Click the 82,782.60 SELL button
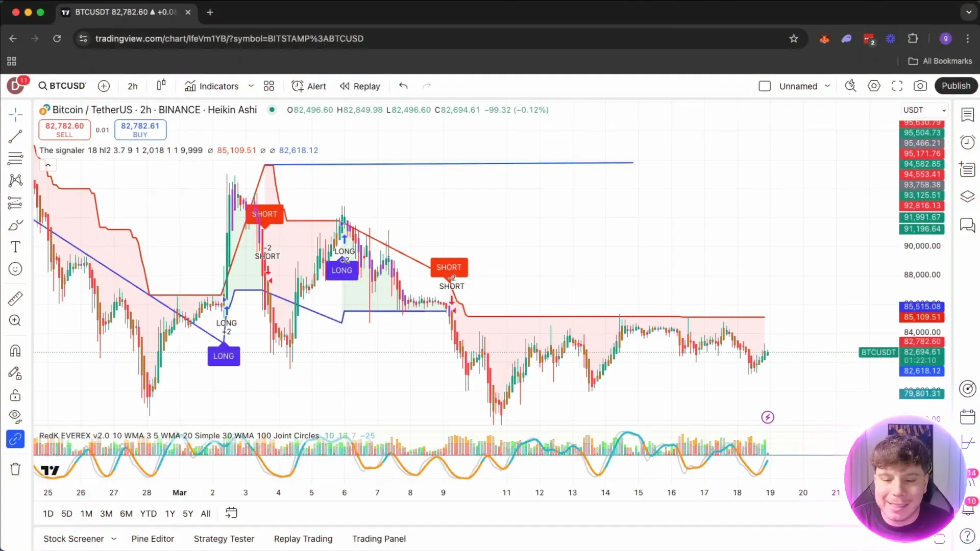Screen dimensions: 980x551 click(x=64, y=130)
